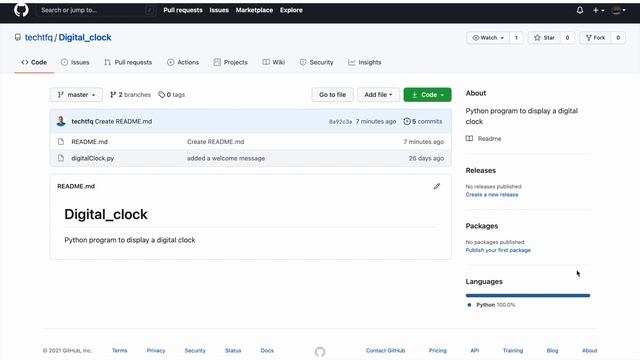Star the repository
640x360 pixels.
coord(544,38)
